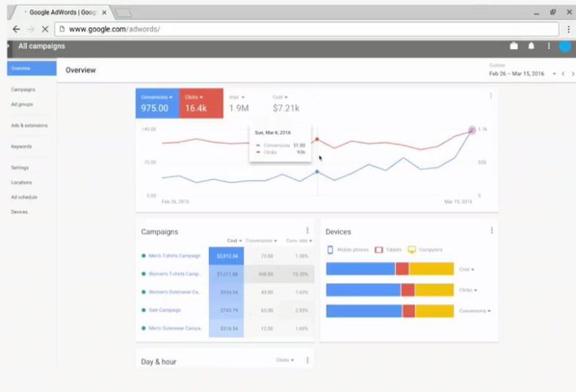Click status dot beside Men's T-shirts Campaign
This screenshot has height=392, width=576.
(144, 256)
